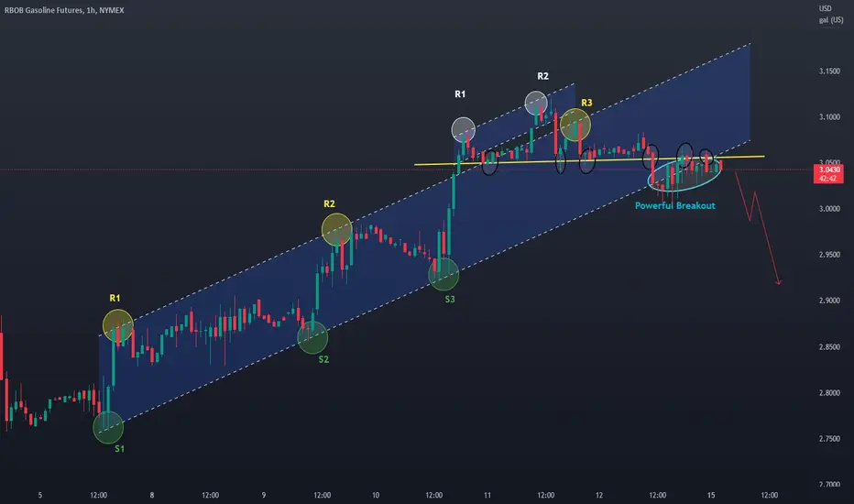Click the 3.0000 price axis label

(x=829, y=209)
